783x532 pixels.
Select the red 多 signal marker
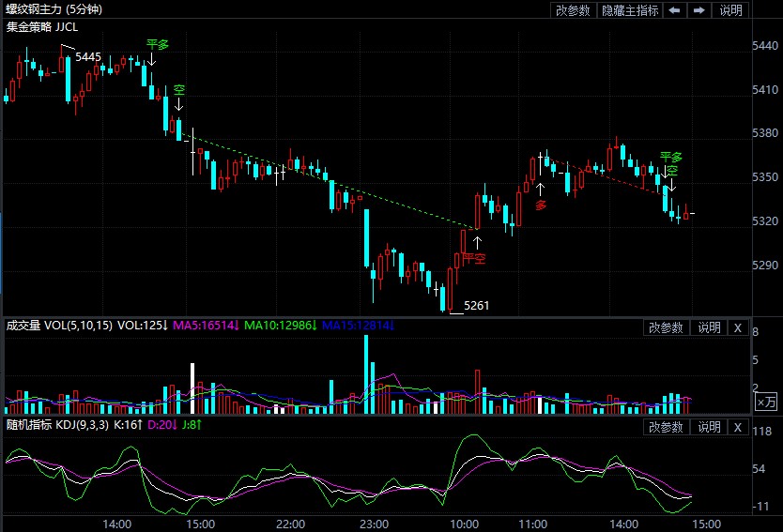[541, 204]
